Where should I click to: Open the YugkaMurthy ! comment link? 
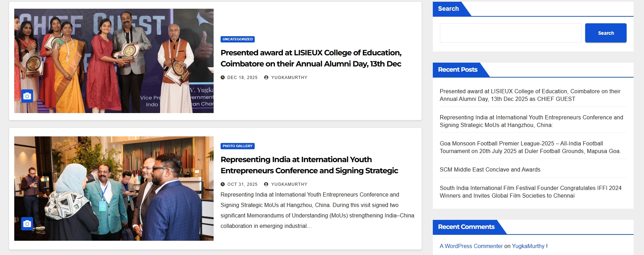[x=530, y=246]
